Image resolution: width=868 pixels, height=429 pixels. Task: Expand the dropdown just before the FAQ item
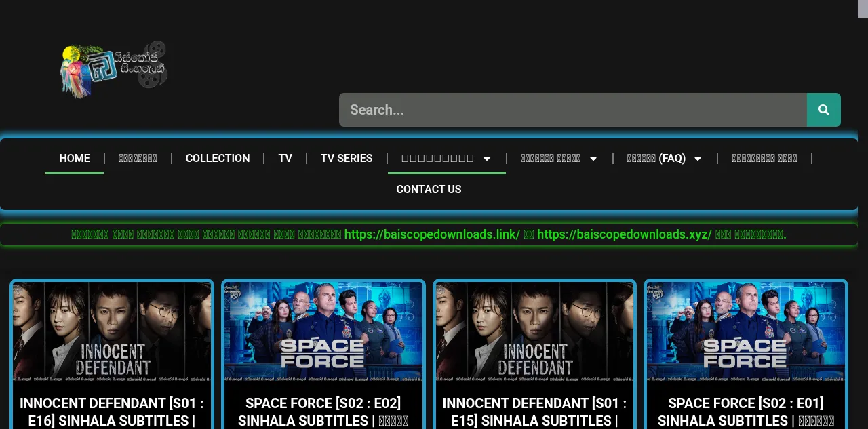(x=559, y=158)
